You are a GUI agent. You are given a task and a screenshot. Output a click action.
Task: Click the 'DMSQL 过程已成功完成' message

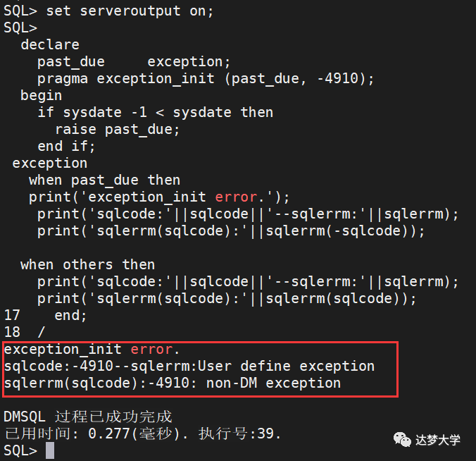[88, 417]
